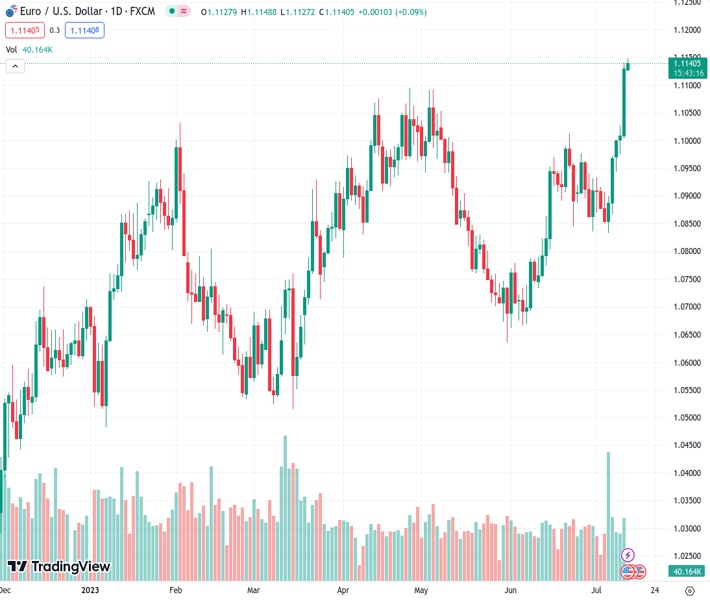
Task: Click the pink approximate-data indicator icon
Action: [185, 12]
